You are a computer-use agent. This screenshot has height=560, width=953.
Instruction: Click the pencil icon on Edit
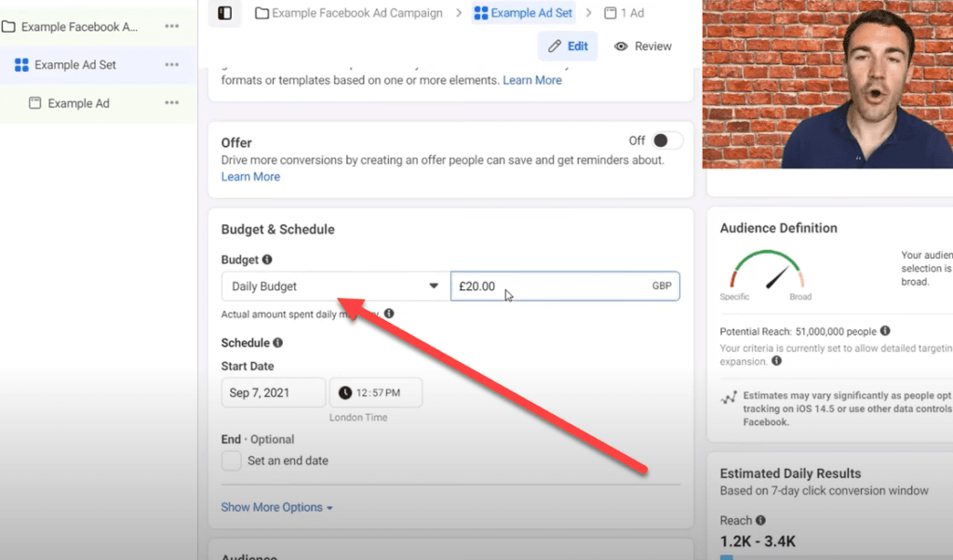tap(555, 47)
